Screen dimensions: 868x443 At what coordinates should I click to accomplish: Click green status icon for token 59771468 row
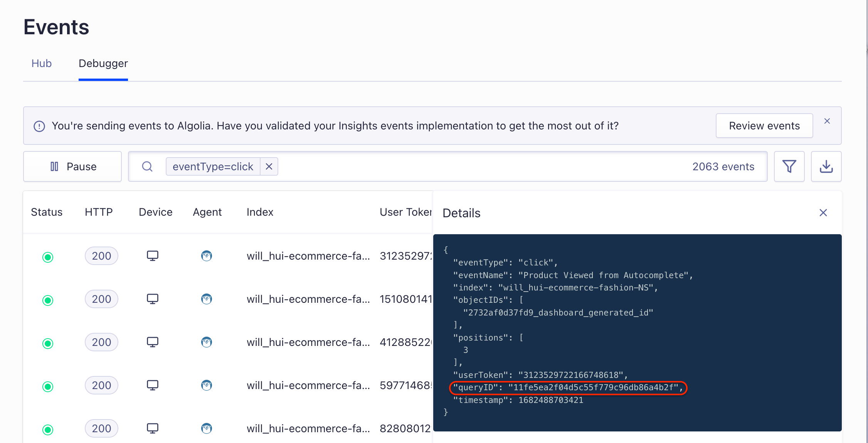click(x=48, y=386)
